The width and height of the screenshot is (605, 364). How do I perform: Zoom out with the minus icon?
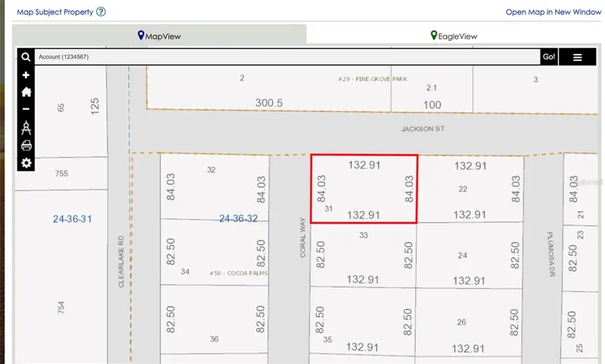click(26, 109)
